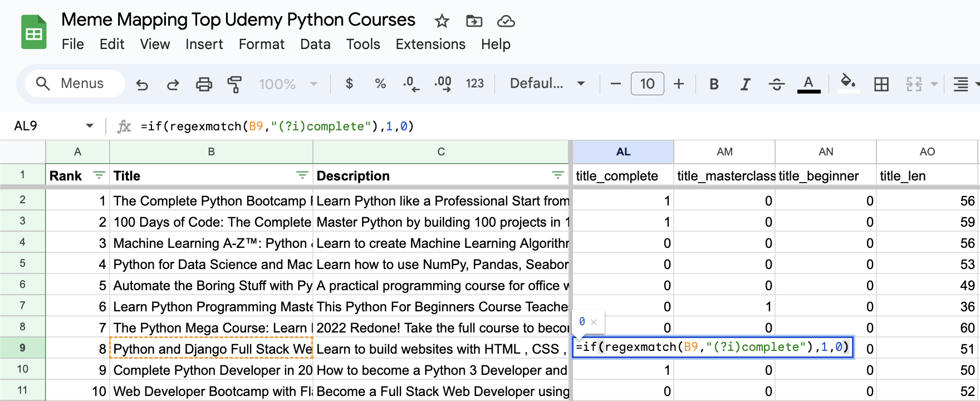980x401 pixels.
Task: Search the Menus box
Action: [75, 84]
